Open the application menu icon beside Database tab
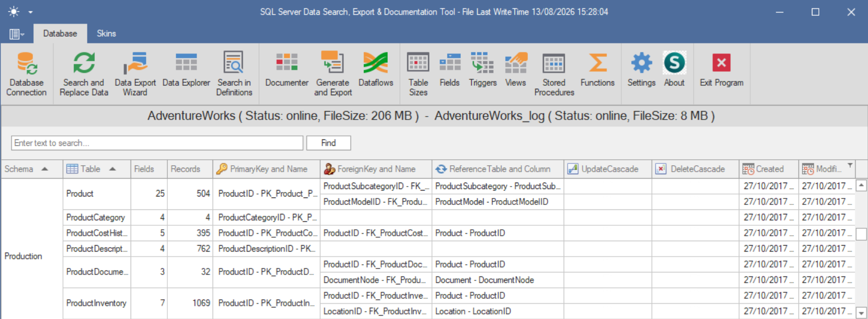 (x=16, y=34)
